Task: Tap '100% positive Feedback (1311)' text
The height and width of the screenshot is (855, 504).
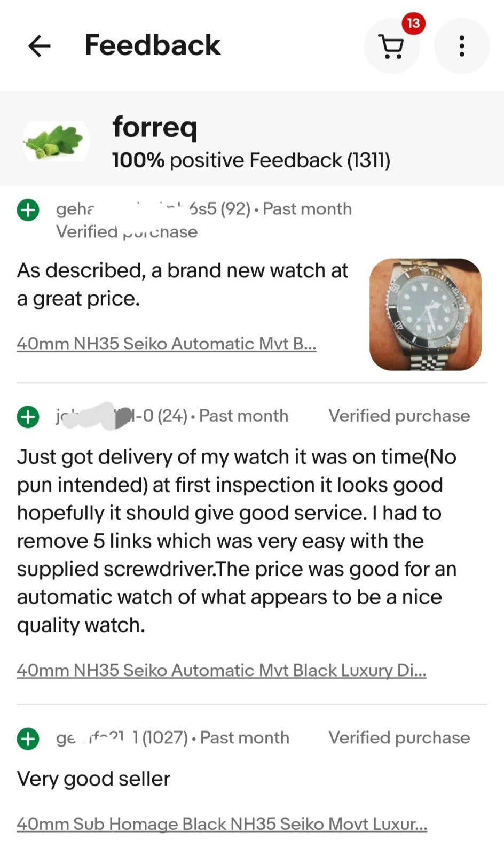Action: 251,160
